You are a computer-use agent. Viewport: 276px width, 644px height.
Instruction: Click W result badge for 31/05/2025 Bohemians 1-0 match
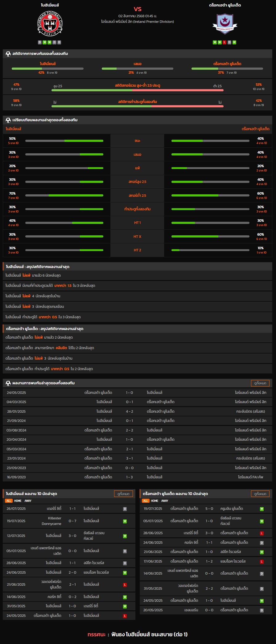pos(125,606)
